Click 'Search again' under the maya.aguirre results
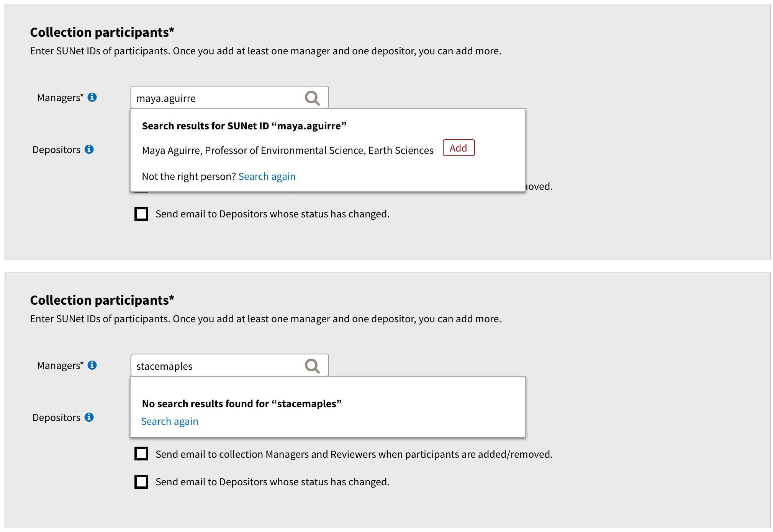This screenshot has height=532, width=773. click(267, 176)
